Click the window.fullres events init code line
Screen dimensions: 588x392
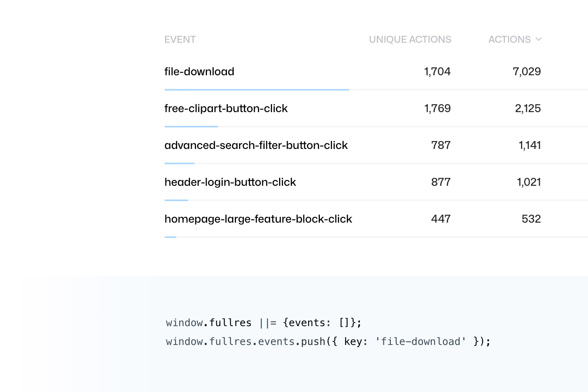pos(263,323)
